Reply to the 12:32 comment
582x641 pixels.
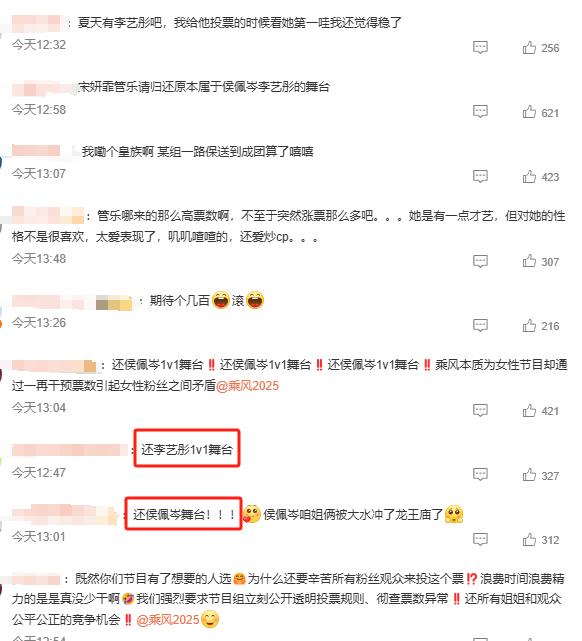480,47
